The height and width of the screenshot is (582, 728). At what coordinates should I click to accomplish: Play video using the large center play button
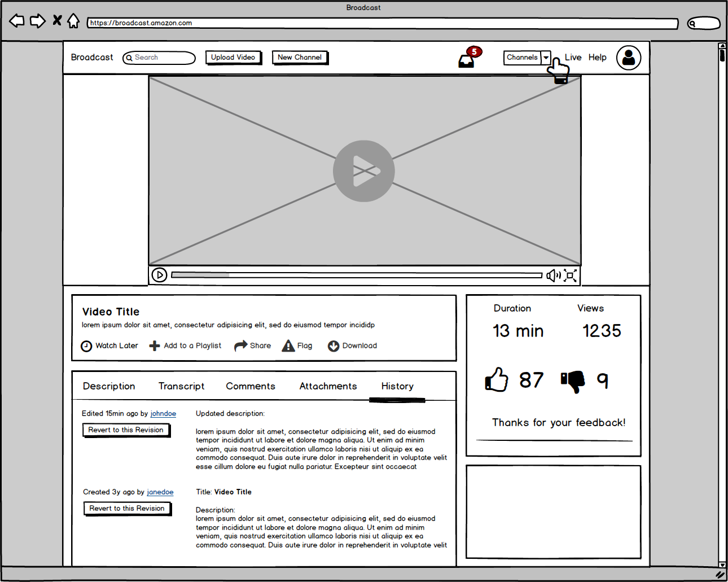pos(364,171)
